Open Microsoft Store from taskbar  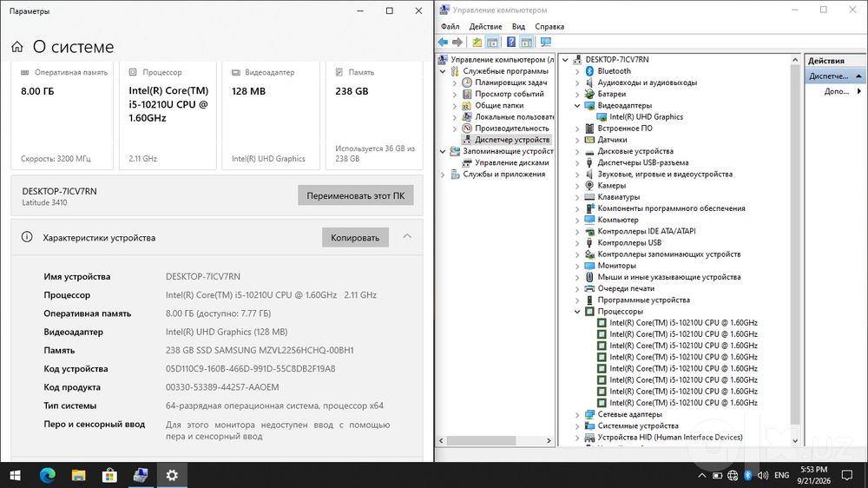109,475
